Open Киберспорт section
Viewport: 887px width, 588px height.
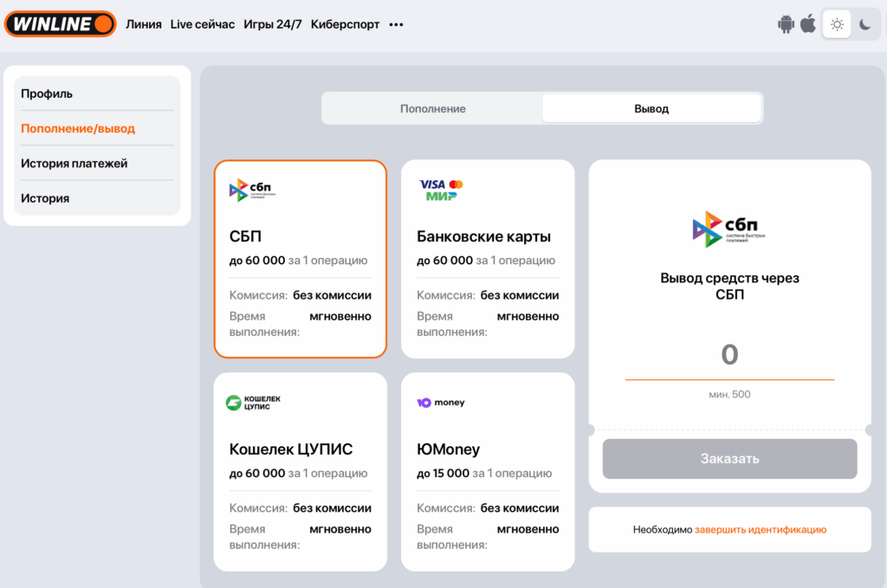coord(345,24)
